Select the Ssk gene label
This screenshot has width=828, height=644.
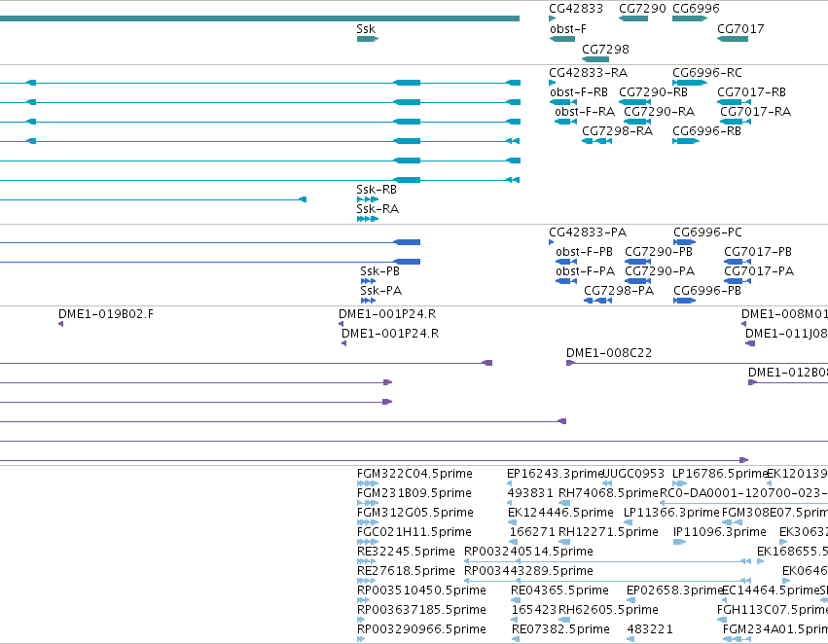click(366, 29)
